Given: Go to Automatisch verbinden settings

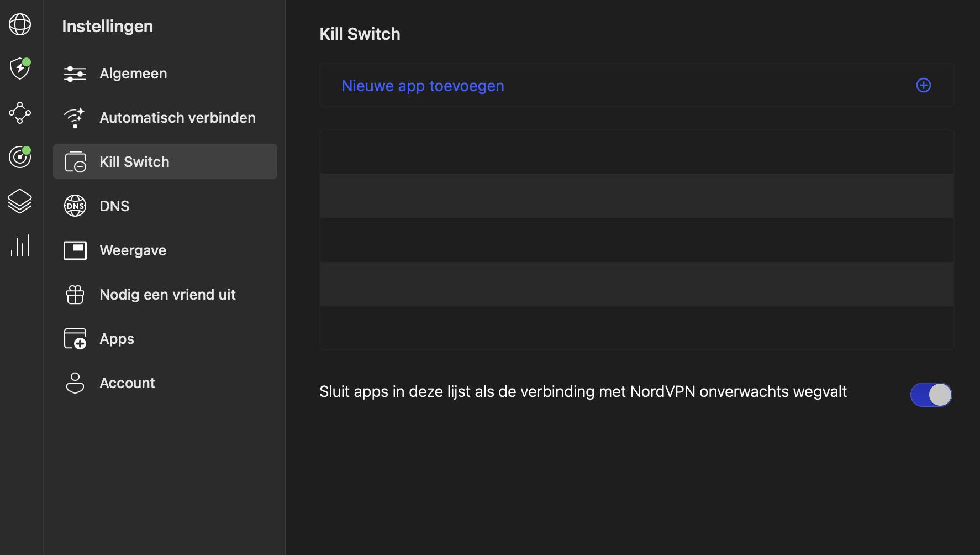Looking at the screenshot, I should coord(177,118).
